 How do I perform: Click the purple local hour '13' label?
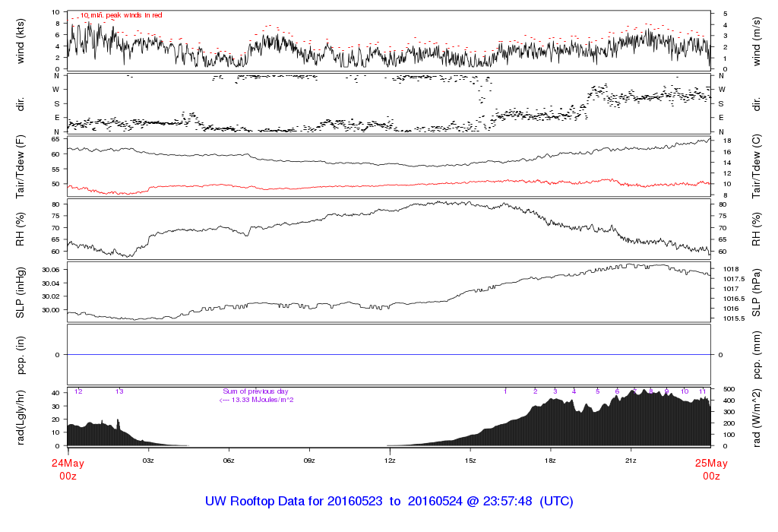pos(119,391)
